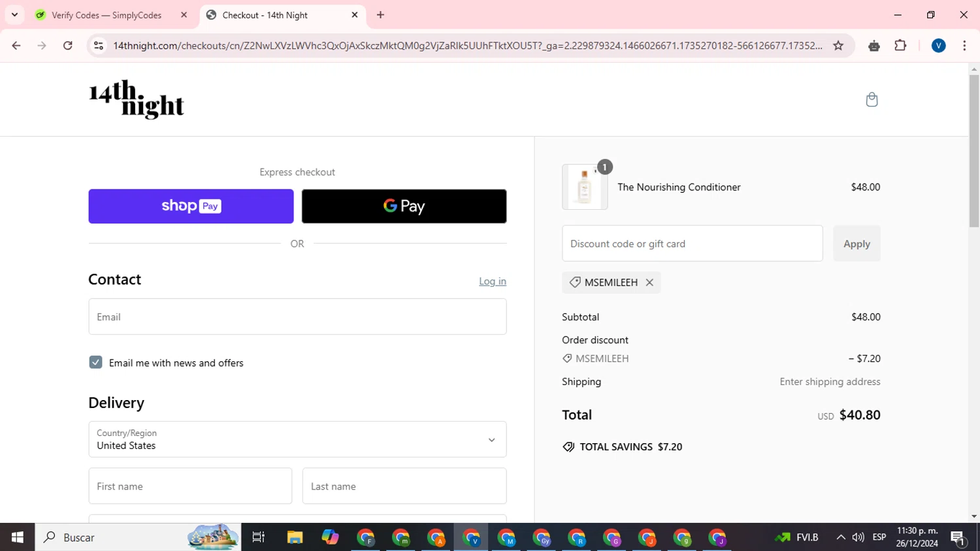This screenshot has width=980, height=551.
Task: Open the tab search dropdown arrow
Action: point(14,15)
